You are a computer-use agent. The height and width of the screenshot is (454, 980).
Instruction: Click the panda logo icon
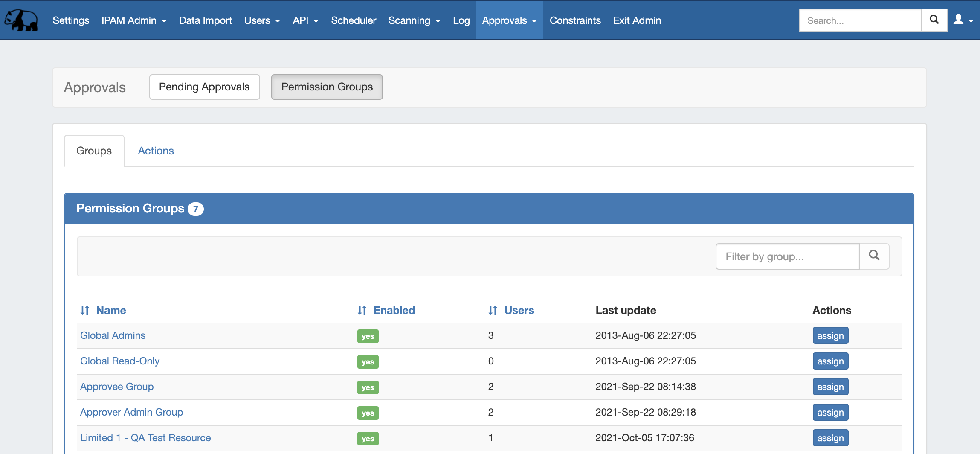click(21, 20)
